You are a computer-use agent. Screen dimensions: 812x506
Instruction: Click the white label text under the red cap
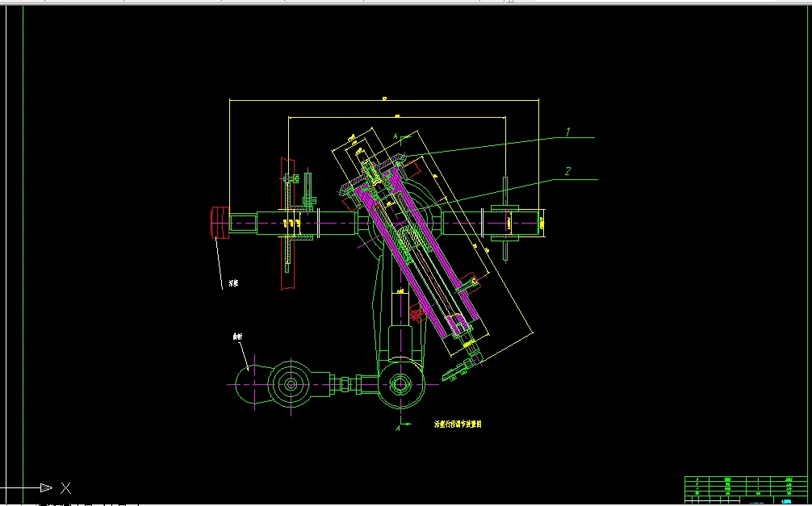click(233, 283)
